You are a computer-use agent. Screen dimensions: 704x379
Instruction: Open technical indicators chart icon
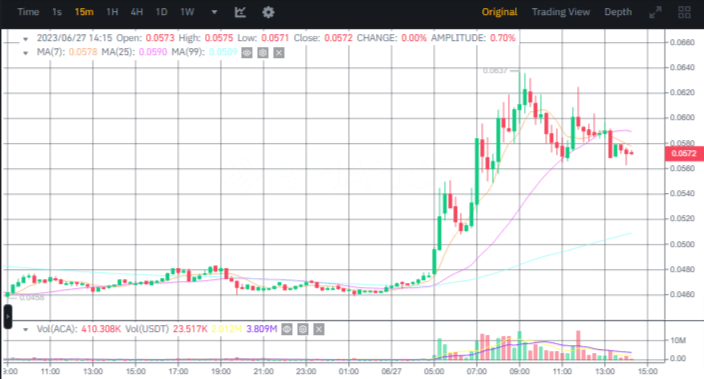coord(240,12)
